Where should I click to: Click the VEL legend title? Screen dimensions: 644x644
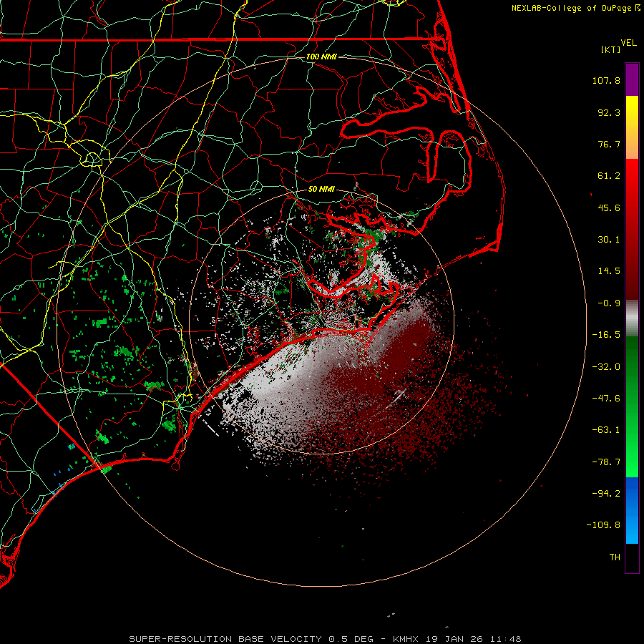click(628, 42)
